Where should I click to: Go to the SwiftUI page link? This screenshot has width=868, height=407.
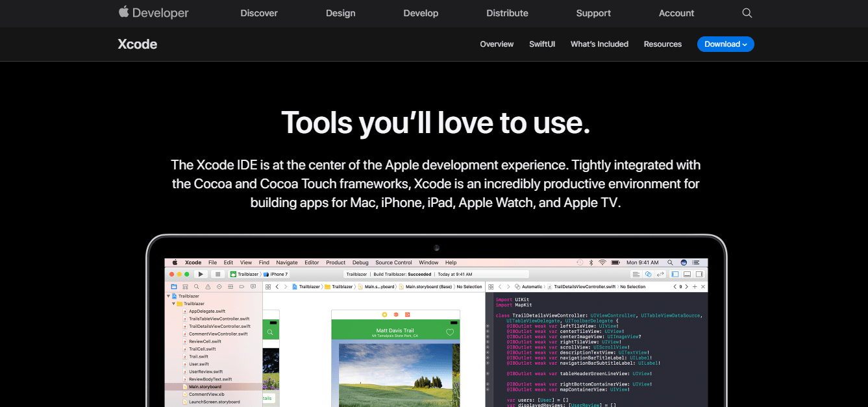pyautogui.click(x=542, y=44)
